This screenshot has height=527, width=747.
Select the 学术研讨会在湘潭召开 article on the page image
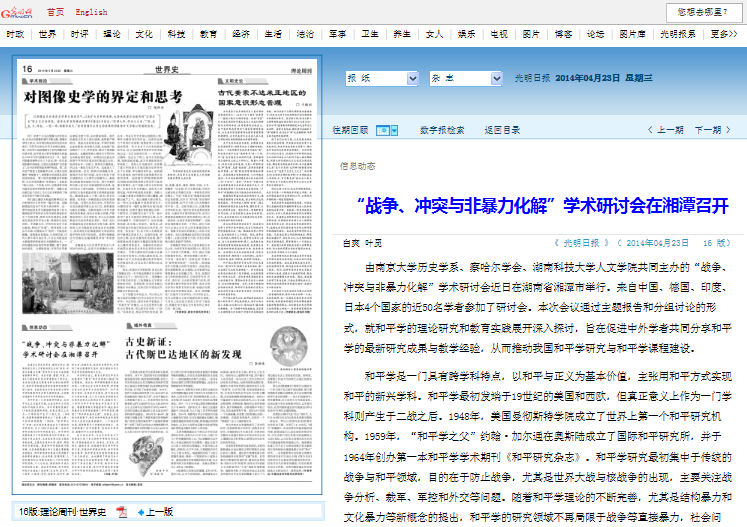pos(66,349)
